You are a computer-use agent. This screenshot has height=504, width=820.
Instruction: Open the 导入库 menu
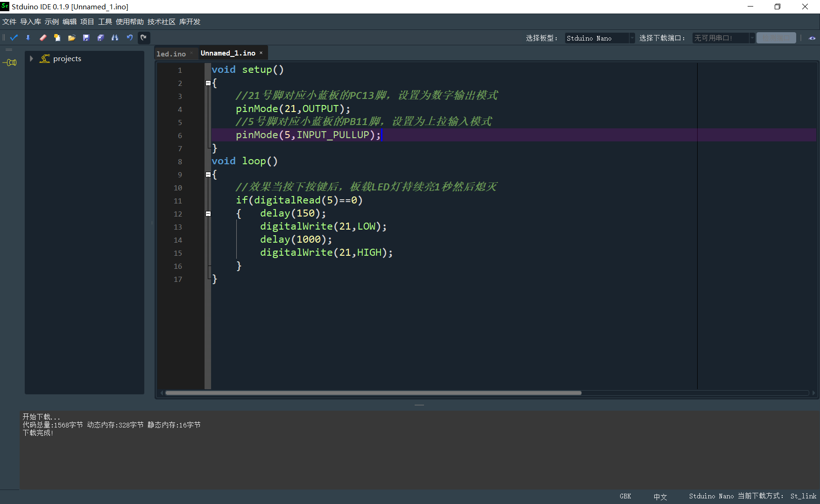[30, 22]
